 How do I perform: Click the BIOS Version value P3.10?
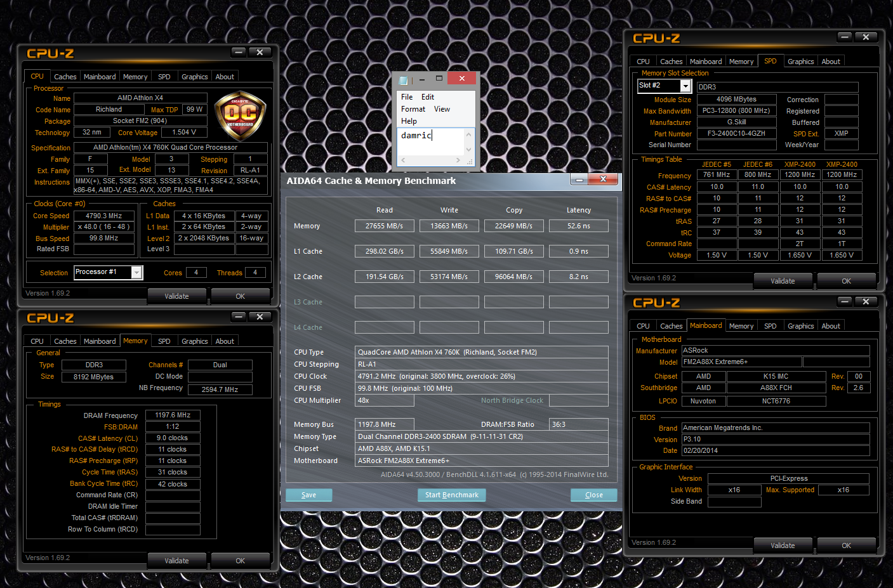(776, 440)
